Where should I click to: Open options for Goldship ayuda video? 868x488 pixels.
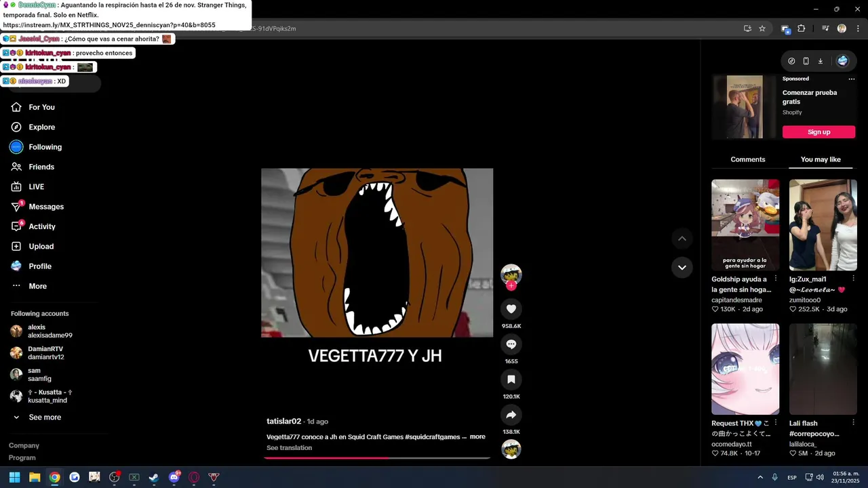[x=776, y=279]
